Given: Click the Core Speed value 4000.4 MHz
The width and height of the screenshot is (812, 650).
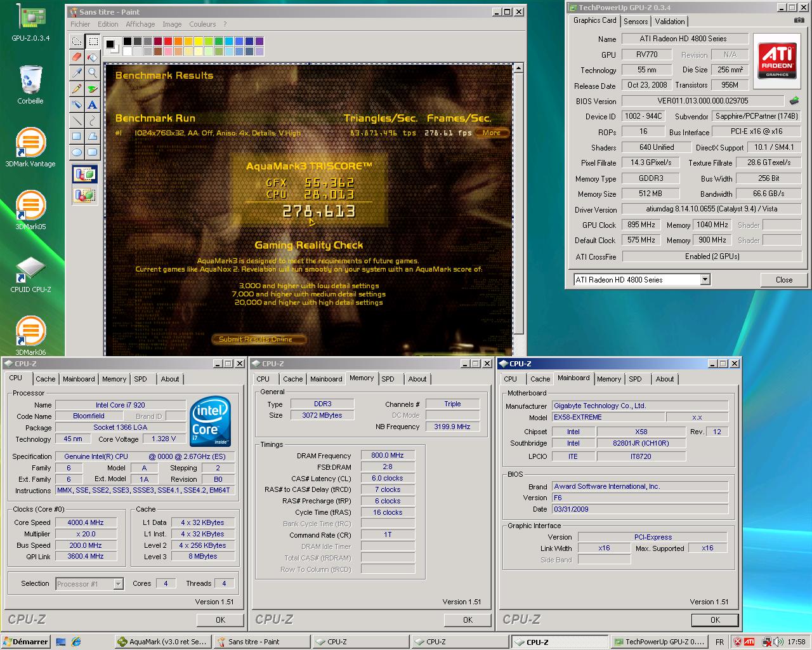Looking at the screenshot, I should 86,522.
